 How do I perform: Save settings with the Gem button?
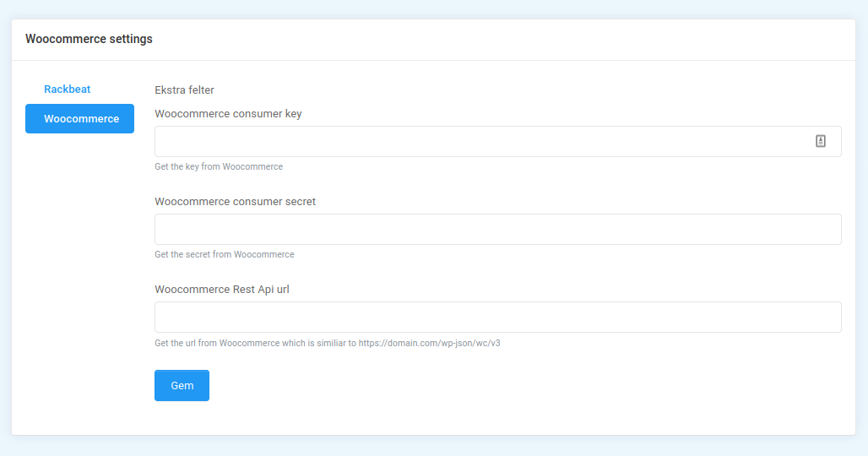click(x=182, y=386)
